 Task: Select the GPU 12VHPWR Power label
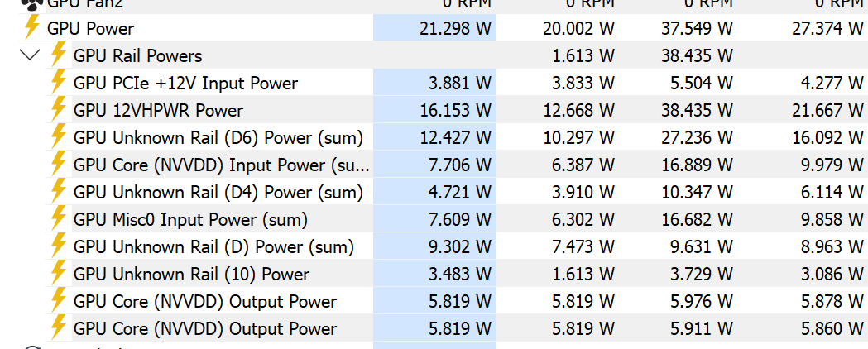pyautogui.click(x=158, y=111)
